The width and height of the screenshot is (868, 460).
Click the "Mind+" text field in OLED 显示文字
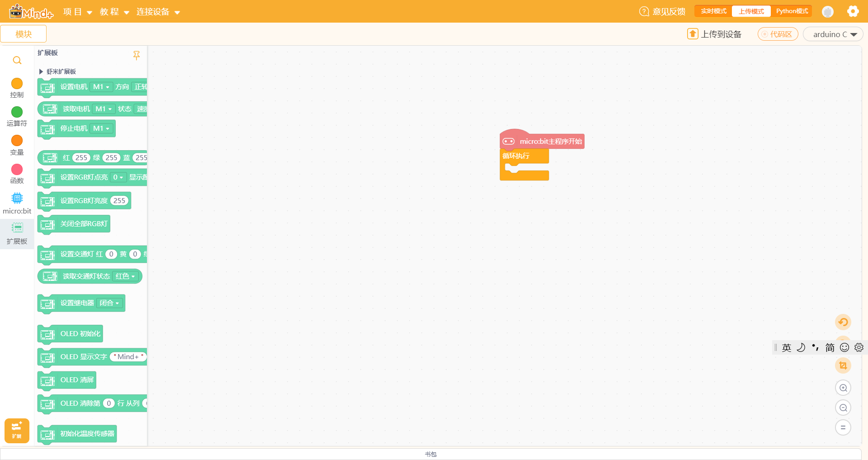click(128, 357)
